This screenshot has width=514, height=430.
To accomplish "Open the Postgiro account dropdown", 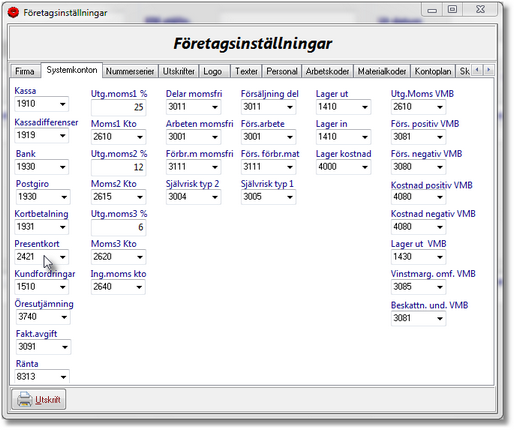I will pyautogui.click(x=64, y=197).
